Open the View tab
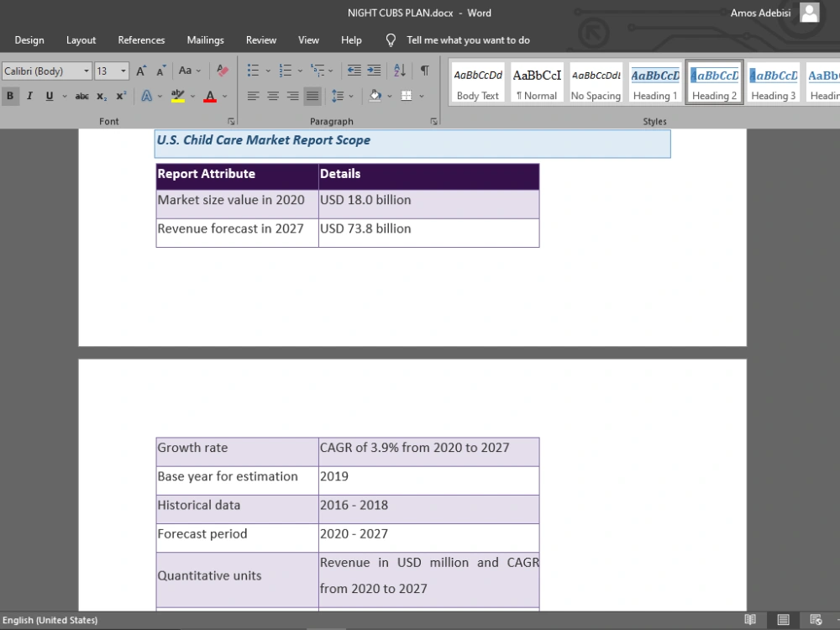 [308, 40]
